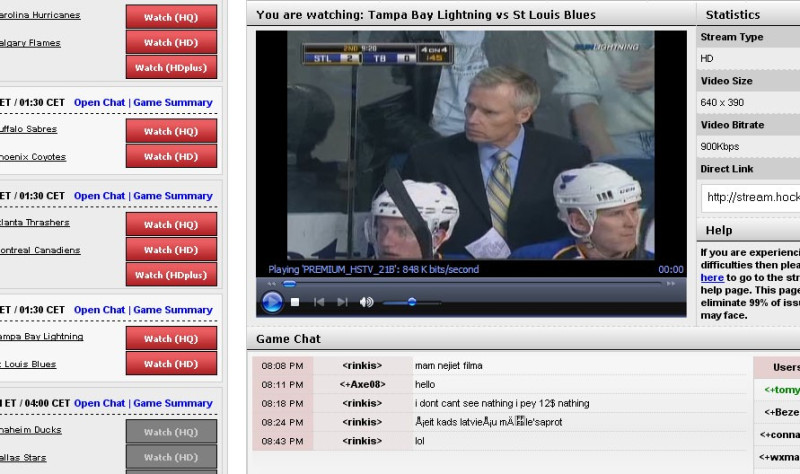The image size is (800, 474).
Task: Open Chat for the Tampa Bay Lightning game
Action: pyautogui.click(x=99, y=310)
